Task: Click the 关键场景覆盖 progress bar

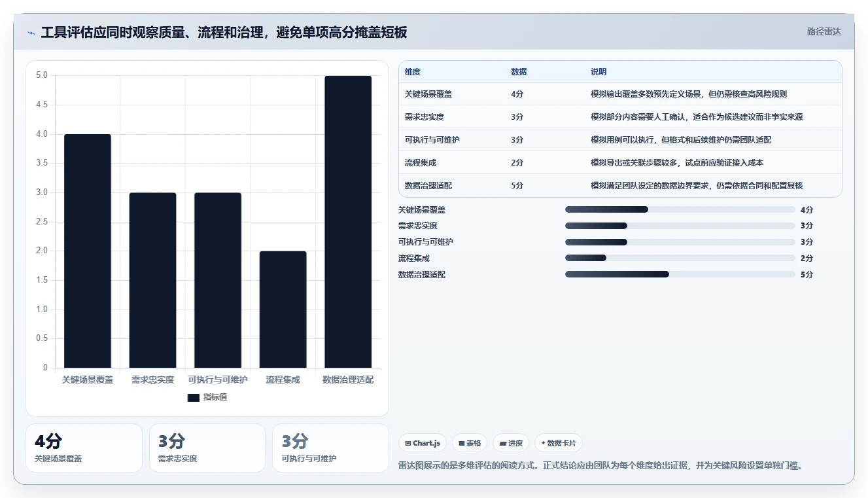Action: click(x=680, y=209)
